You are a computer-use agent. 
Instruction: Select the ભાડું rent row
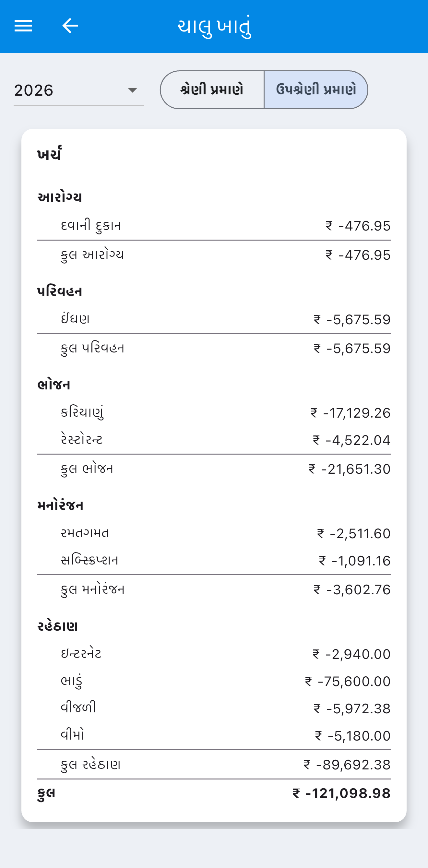[x=214, y=681]
